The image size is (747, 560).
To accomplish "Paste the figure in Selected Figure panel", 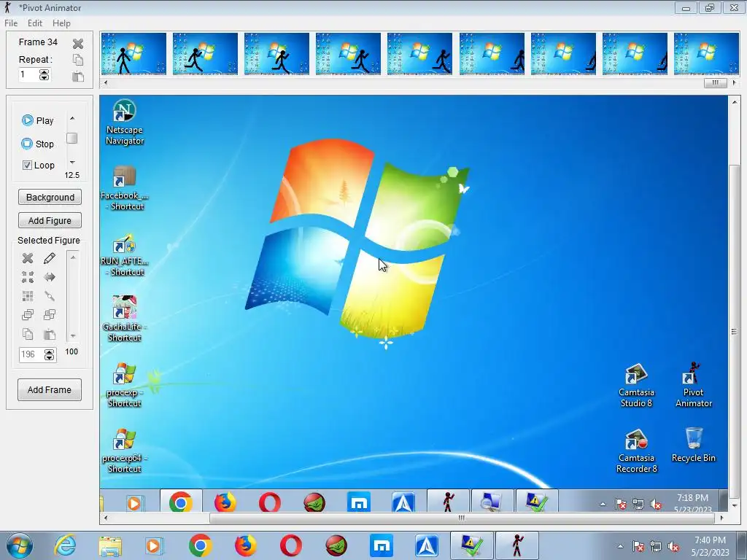I will point(50,334).
